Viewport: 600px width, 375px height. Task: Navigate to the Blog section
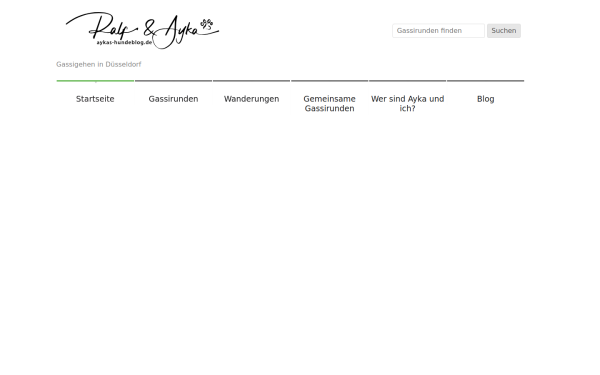pyautogui.click(x=486, y=99)
